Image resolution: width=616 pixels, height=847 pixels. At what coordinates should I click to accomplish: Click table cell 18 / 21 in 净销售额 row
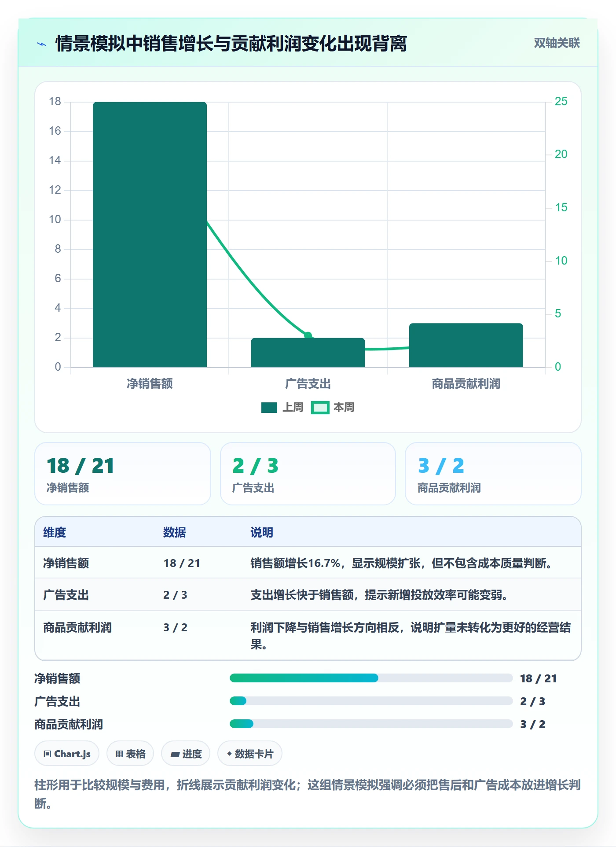[182, 563]
